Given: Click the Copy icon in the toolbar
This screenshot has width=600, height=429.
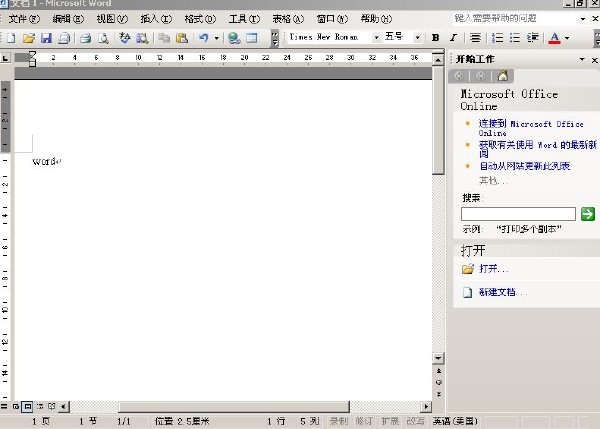Looking at the screenshot, I should [x=164, y=38].
